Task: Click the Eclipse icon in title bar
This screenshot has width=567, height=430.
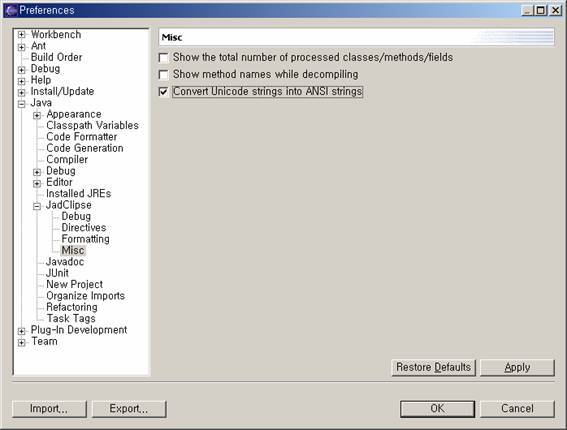Action: [x=11, y=10]
